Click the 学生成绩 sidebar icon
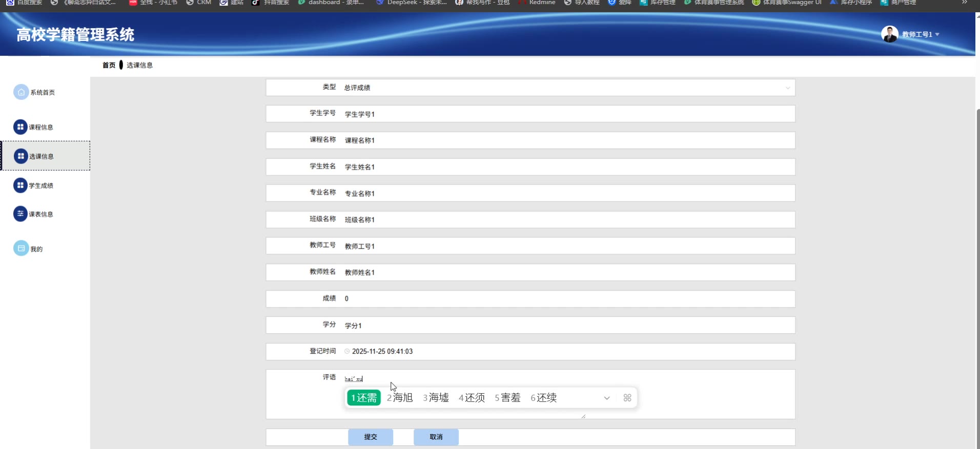Screen dimensions: 980x449 point(21,186)
